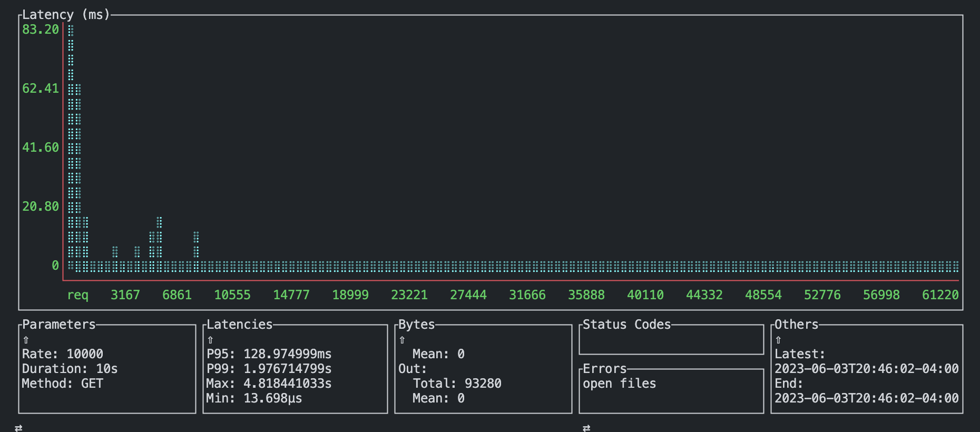Image resolution: width=980 pixels, height=432 pixels.
Task: Click the 'req' x-axis label
Action: [x=77, y=295]
